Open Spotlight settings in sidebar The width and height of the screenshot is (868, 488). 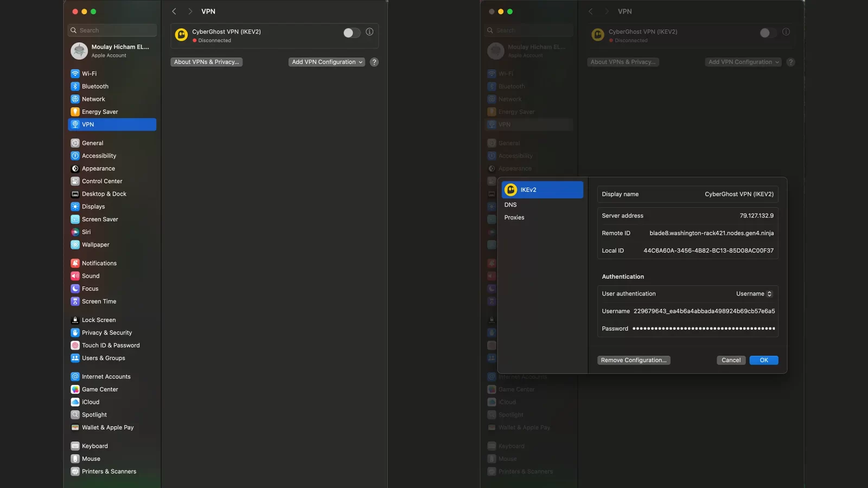click(112, 415)
